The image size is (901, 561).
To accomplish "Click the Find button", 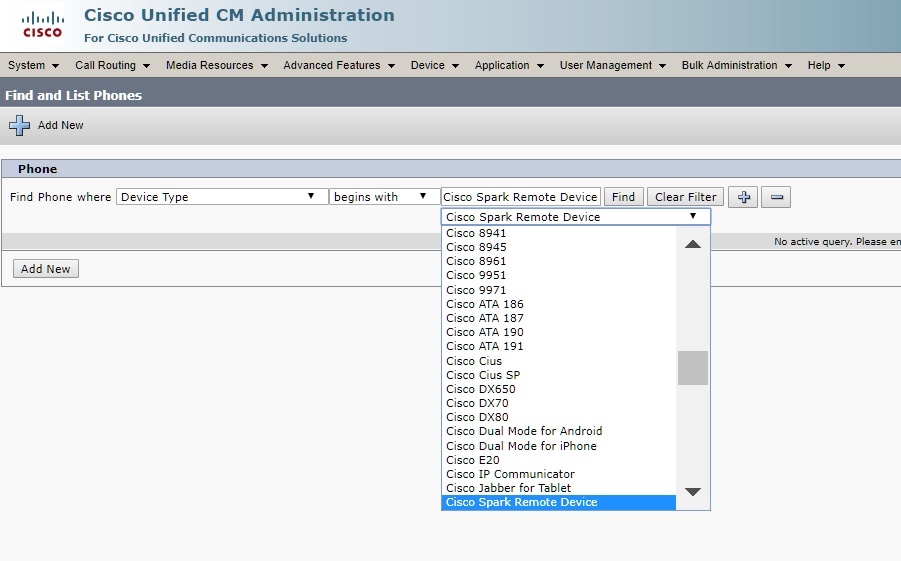I will 623,197.
